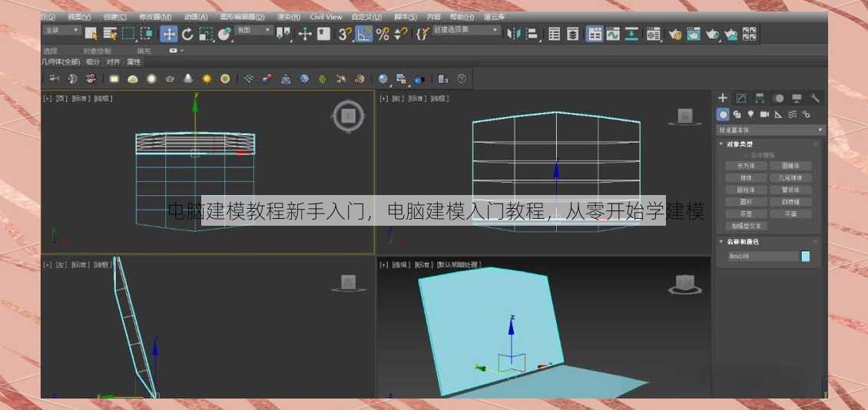
Task: Open the Rendering (R) menu
Action: [288, 17]
